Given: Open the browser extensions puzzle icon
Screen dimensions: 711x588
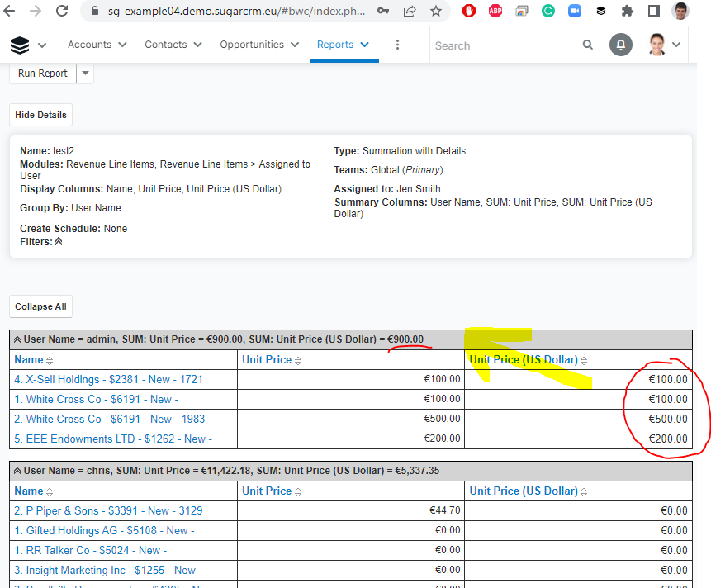Looking at the screenshot, I should tap(627, 12).
